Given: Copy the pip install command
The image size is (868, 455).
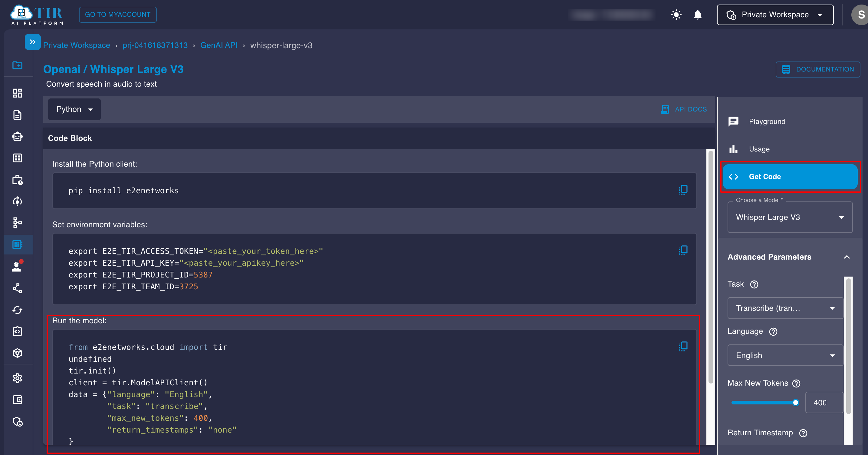Looking at the screenshot, I should 683,190.
